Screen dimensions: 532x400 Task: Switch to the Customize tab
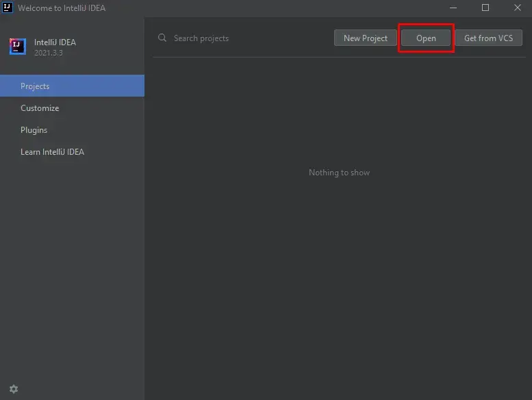(40, 108)
